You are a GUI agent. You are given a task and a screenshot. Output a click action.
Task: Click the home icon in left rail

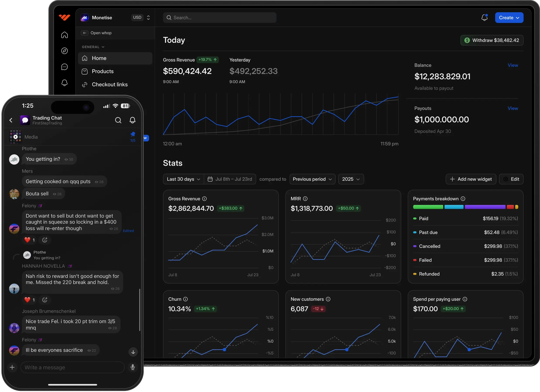pyautogui.click(x=65, y=35)
